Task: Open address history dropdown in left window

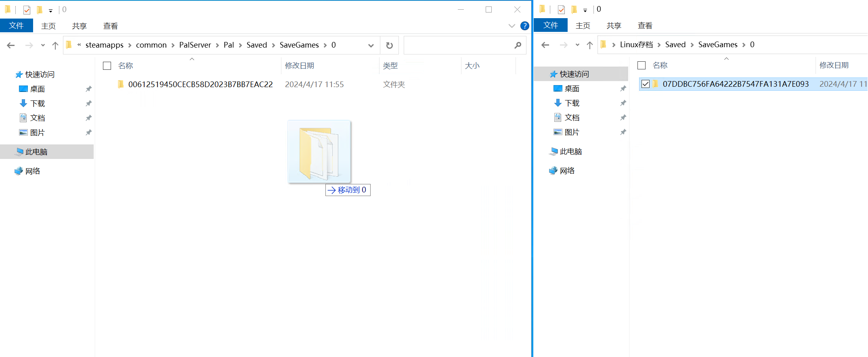Action: (371, 45)
